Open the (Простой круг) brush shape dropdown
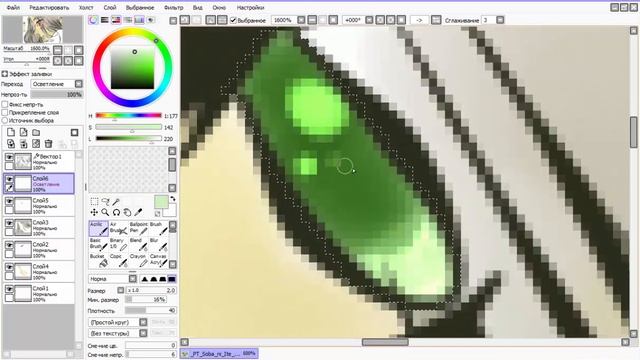This screenshot has width=640, height=360. (x=143, y=322)
